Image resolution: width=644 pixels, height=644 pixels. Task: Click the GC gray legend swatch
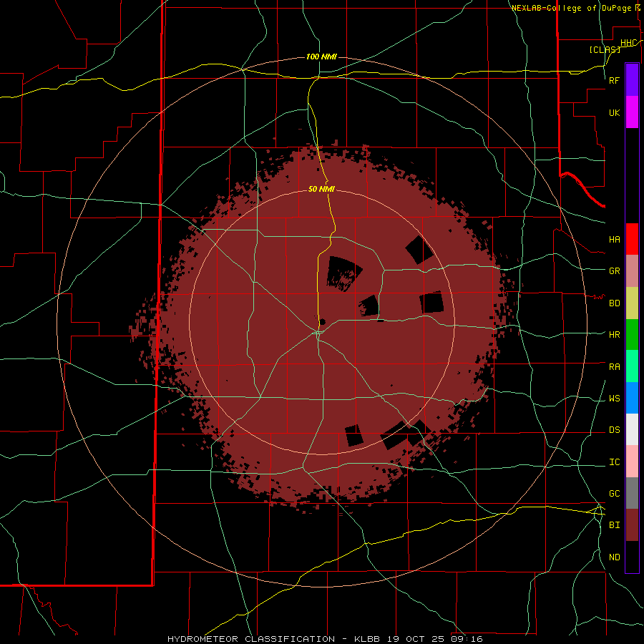[632, 493]
